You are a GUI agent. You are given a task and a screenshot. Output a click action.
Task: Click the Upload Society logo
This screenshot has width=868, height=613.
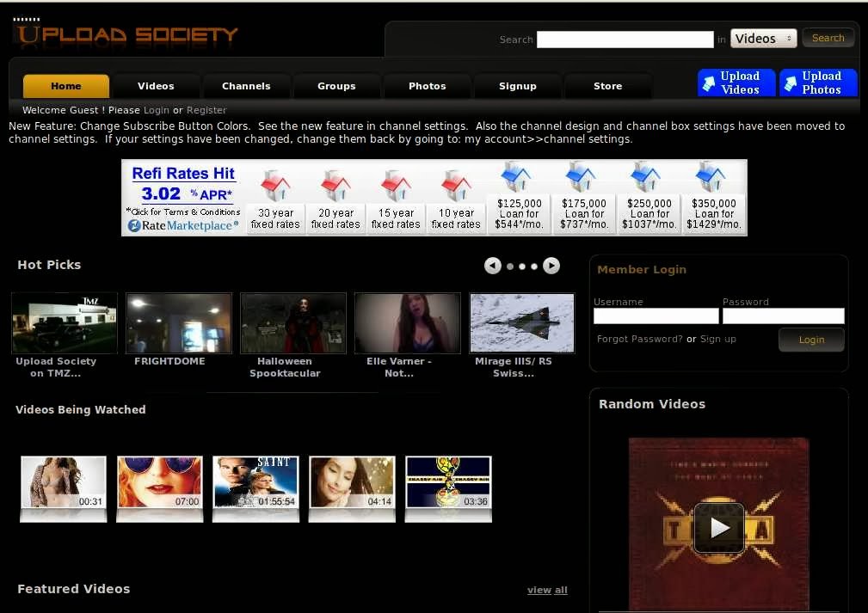coord(126,34)
